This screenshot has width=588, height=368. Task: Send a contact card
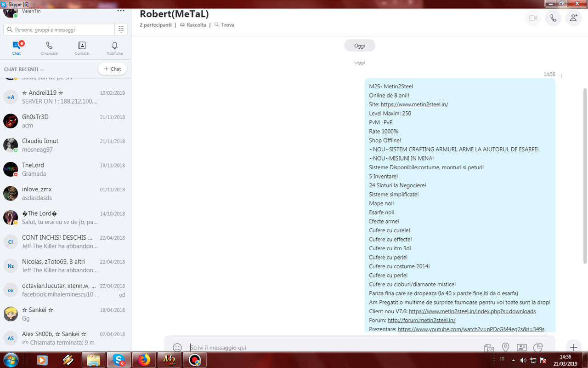click(x=522, y=348)
